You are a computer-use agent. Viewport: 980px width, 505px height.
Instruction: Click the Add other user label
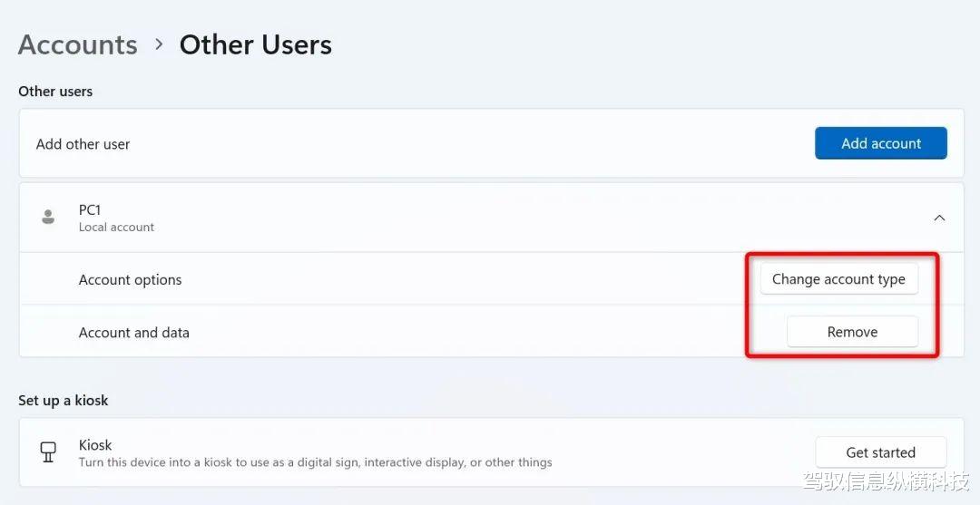83,144
